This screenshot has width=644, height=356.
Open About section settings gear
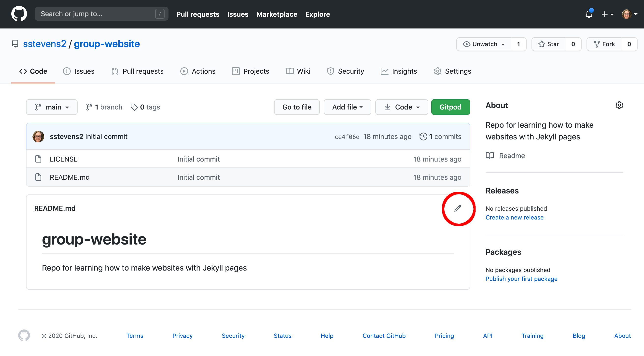(x=619, y=105)
